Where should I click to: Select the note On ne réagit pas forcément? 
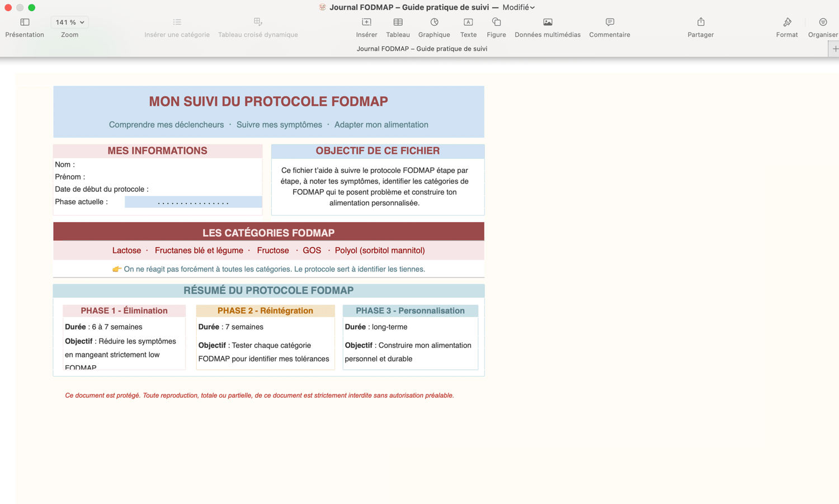click(x=275, y=269)
